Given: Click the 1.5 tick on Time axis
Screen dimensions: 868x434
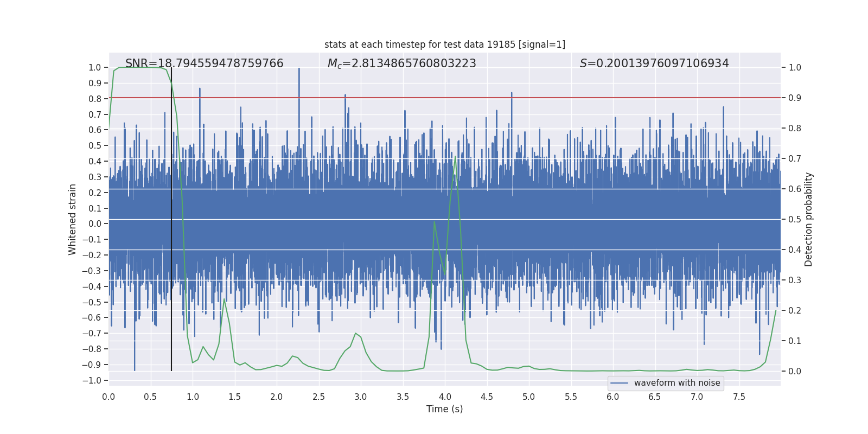Looking at the screenshot, I should [235, 397].
